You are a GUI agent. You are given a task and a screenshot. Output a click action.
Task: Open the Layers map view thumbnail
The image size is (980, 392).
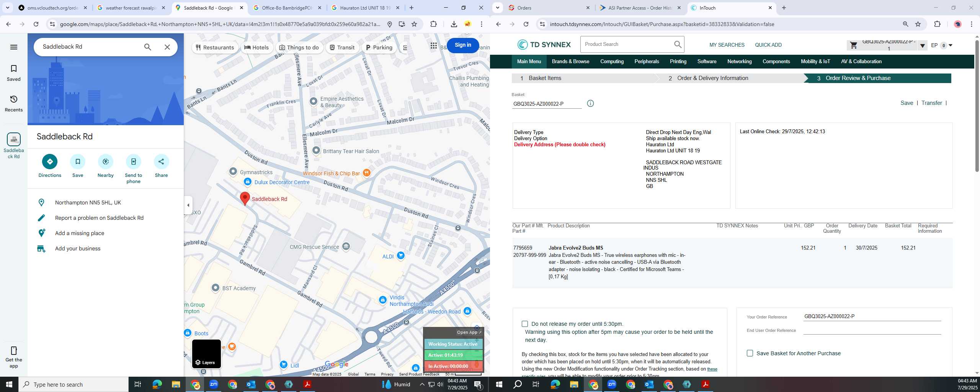point(206,354)
